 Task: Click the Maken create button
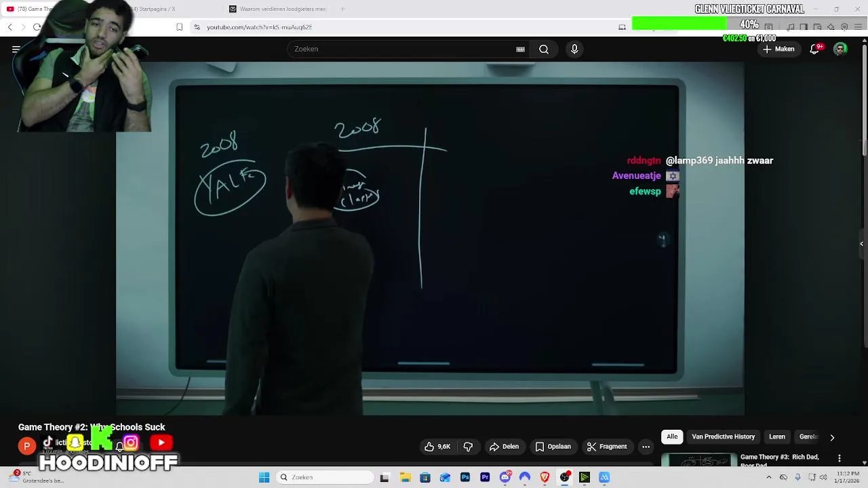[778, 49]
